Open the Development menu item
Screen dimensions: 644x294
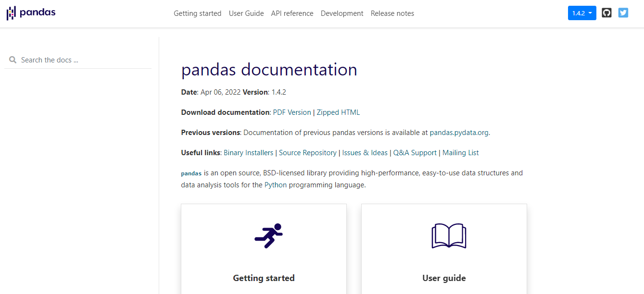click(341, 13)
